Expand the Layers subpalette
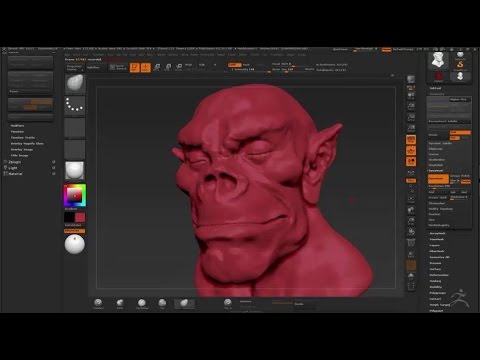The height and width of the screenshot is (360, 480). (435, 246)
